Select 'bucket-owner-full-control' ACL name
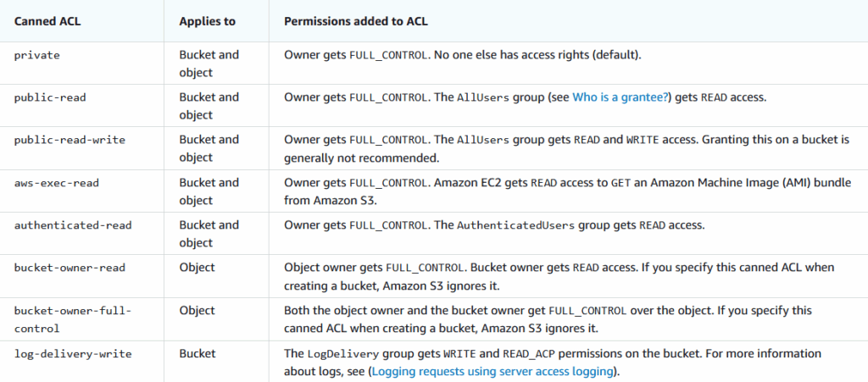 click(x=73, y=319)
